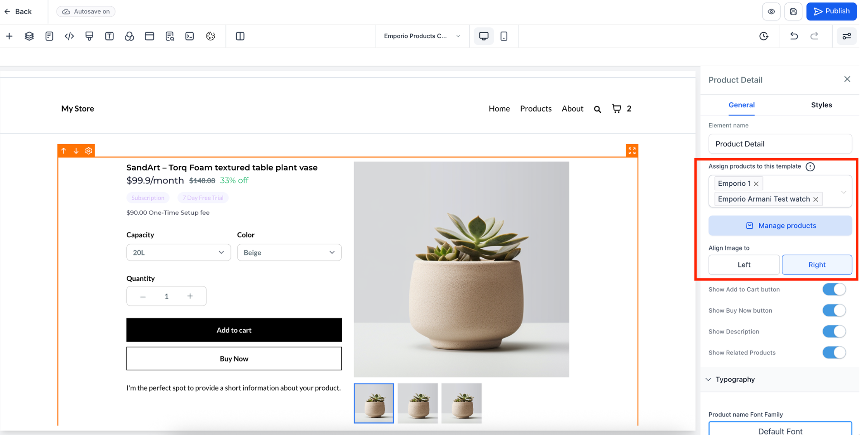Collapse the Typography section
Image resolution: width=868 pixels, height=435 pixels.
[709, 379]
